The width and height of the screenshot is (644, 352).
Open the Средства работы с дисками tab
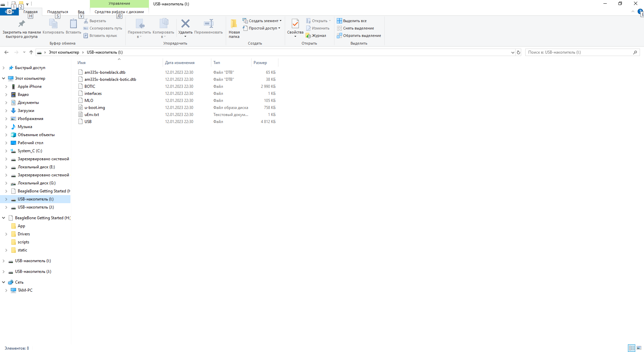[119, 12]
